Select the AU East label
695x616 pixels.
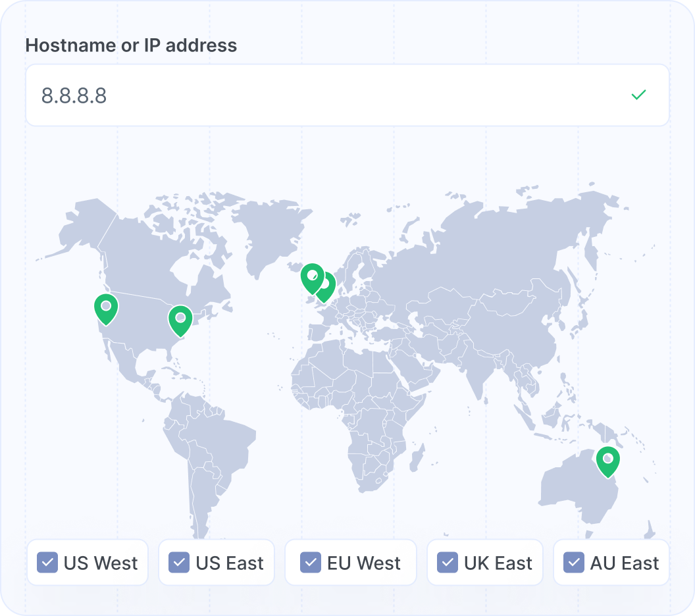[x=625, y=563]
